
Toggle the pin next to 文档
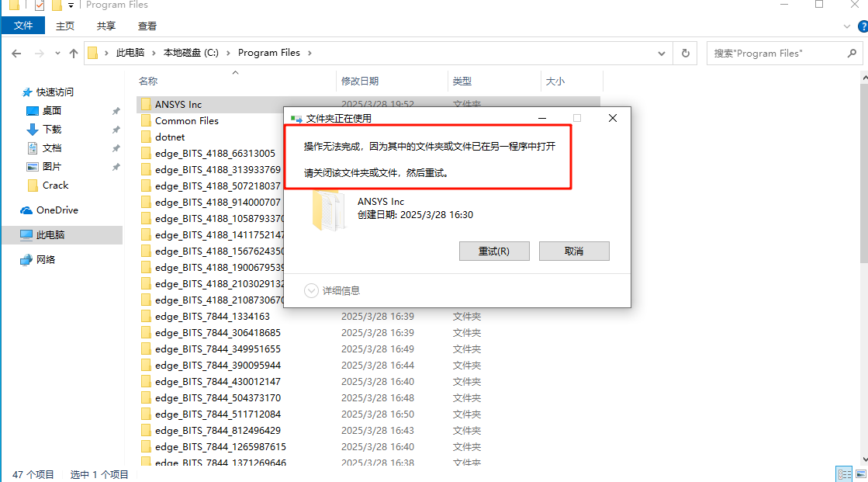[116, 149]
